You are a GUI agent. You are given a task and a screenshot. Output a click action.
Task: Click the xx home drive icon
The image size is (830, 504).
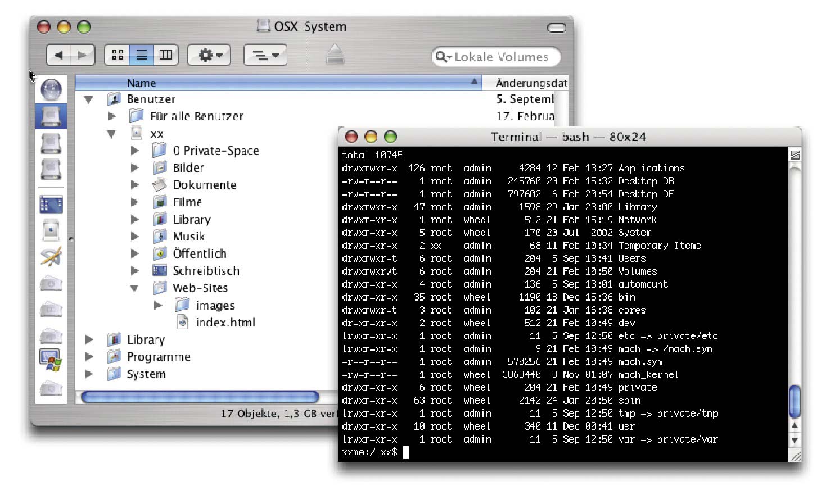pos(136,133)
